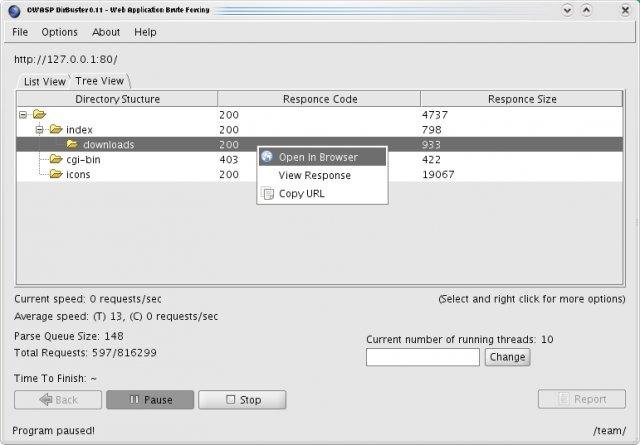This screenshot has height=445, width=640.
Task: Click the index folder icon
Action: coord(56,129)
